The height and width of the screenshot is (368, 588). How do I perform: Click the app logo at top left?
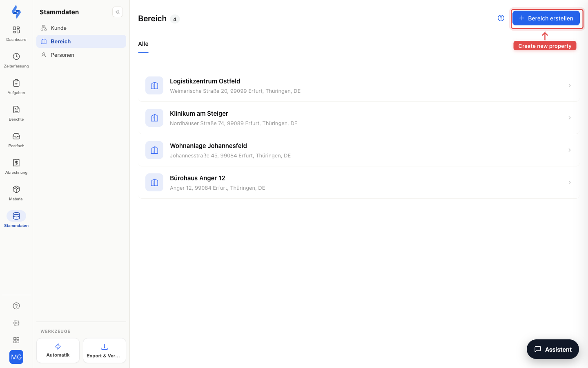tap(16, 12)
